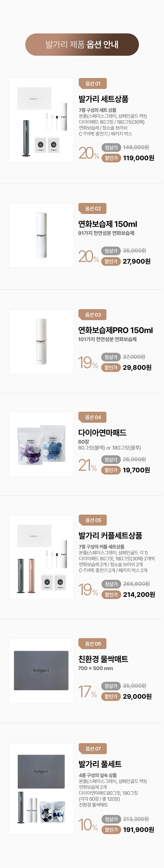
Task: Click the 발가리 풀세트 title
Action: (x=100, y=764)
